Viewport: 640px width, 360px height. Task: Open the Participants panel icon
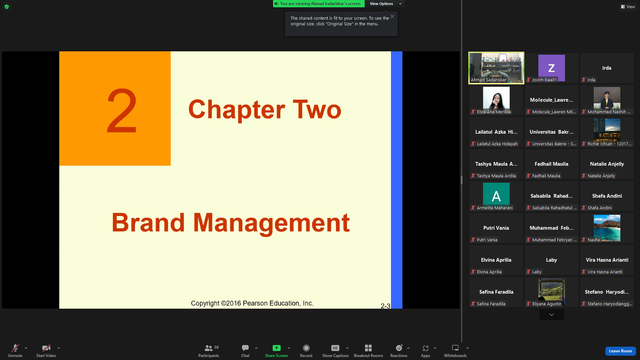pyautogui.click(x=209, y=348)
